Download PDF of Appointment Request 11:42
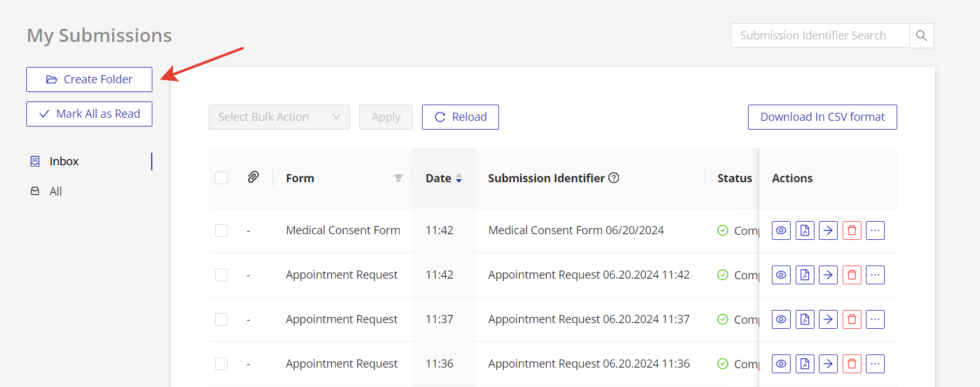Viewport: 980px width, 387px height. 805,275
